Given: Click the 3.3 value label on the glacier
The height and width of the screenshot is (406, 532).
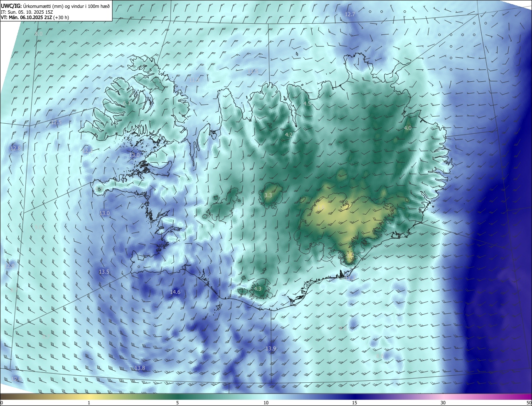Looking at the screenshot, I should coord(268,195).
